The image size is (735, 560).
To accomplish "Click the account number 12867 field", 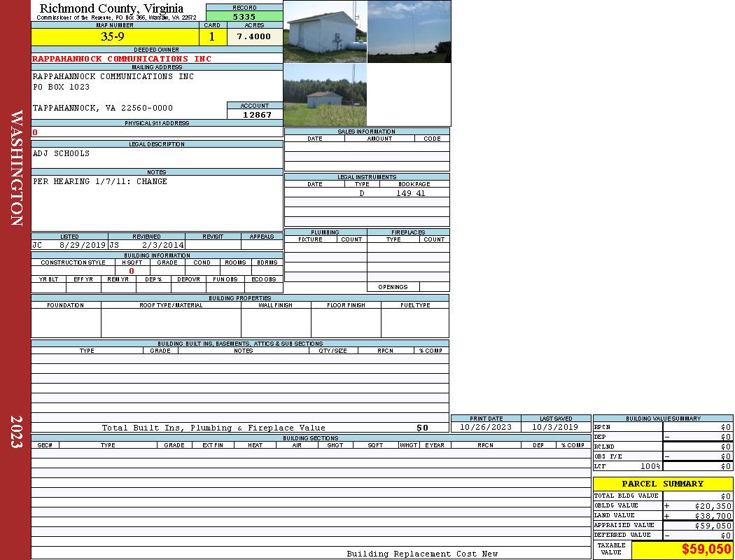I will (255, 114).
